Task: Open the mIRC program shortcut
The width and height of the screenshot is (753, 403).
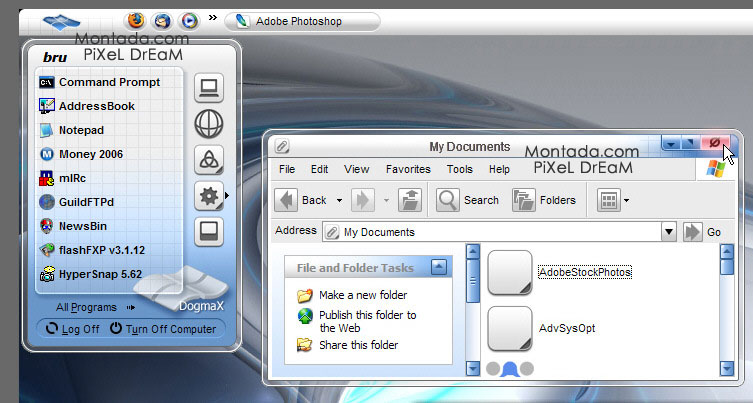Action: pyautogui.click(x=72, y=178)
